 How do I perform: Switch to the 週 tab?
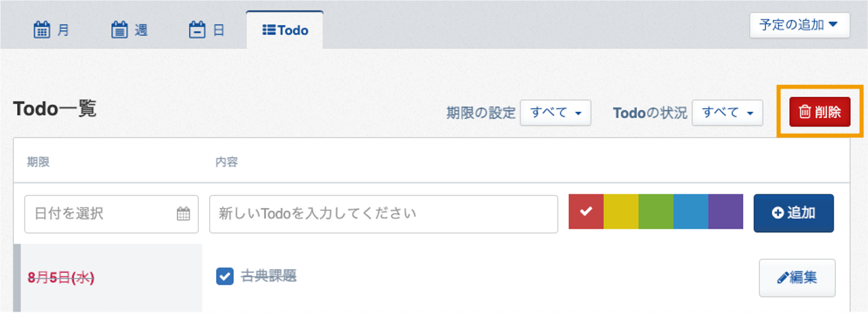(130, 30)
